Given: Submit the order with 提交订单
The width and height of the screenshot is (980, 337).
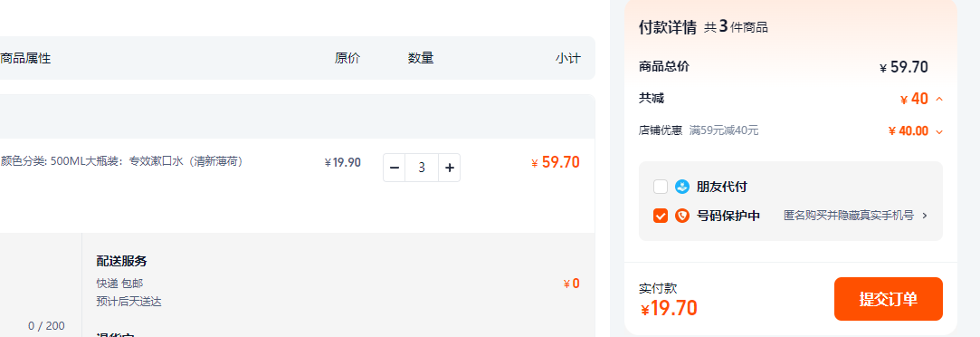Looking at the screenshot, I should click(888, 299).
